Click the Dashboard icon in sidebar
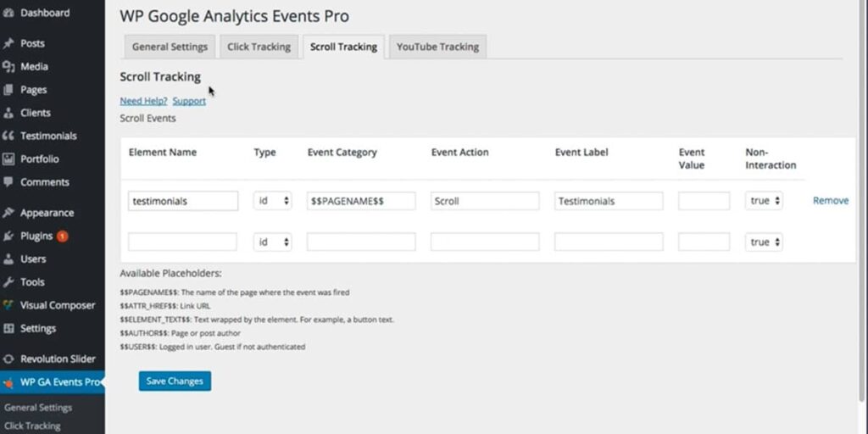 (x=8, y=13)
